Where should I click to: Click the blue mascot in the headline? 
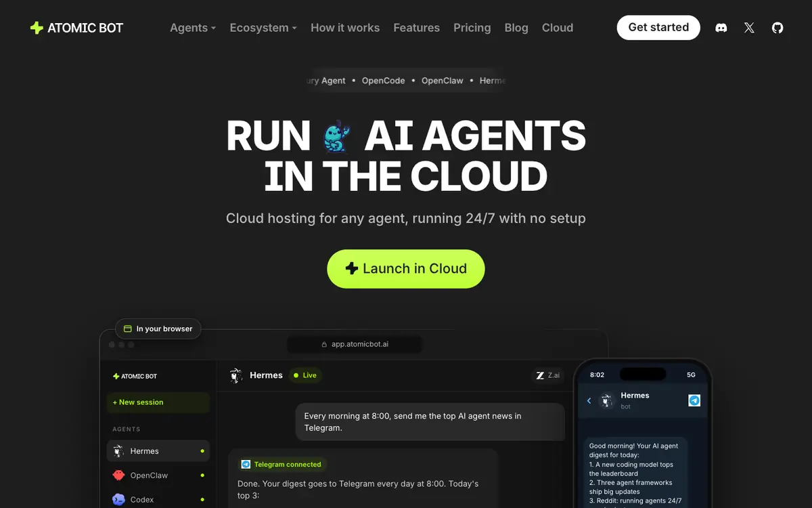[x=337, y=136]
